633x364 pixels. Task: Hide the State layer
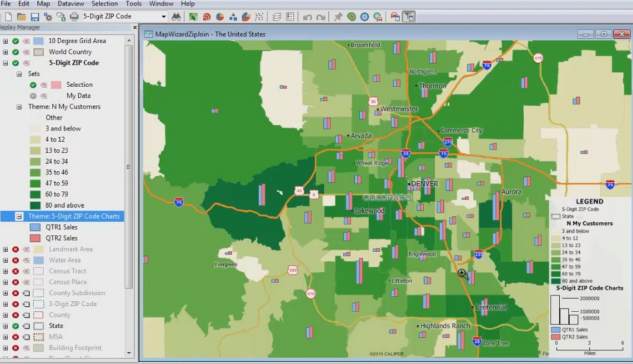(15, 326)
